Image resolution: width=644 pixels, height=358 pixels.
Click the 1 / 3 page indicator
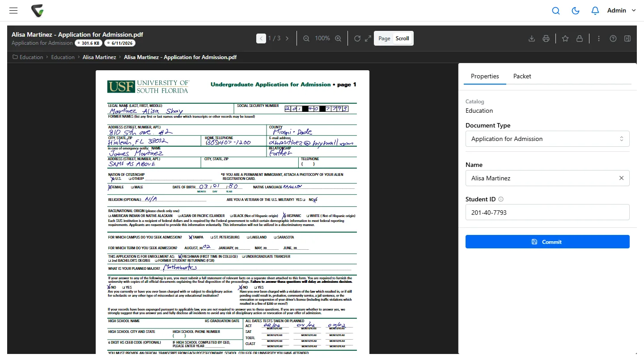pos(274,38)
